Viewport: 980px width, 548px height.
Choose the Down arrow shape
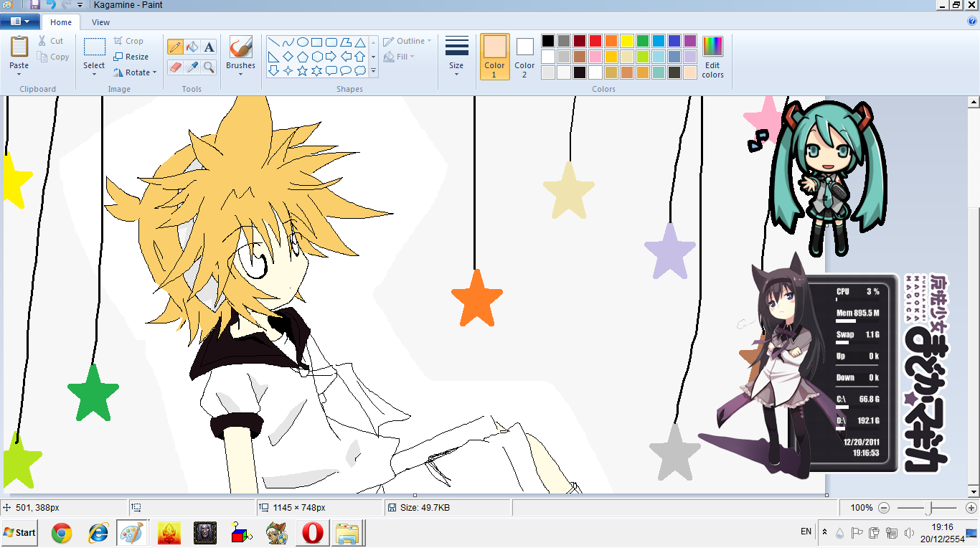pos(274,71)
